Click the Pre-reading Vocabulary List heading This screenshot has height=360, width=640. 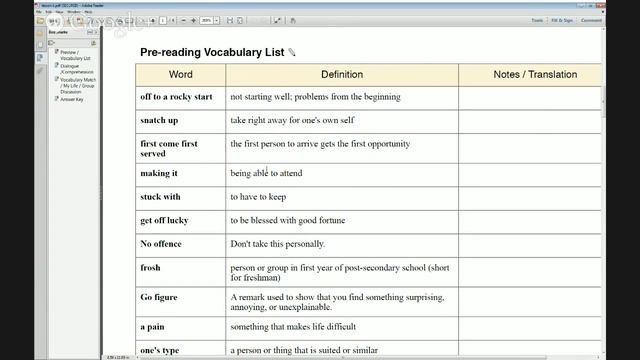pos(212,52)
